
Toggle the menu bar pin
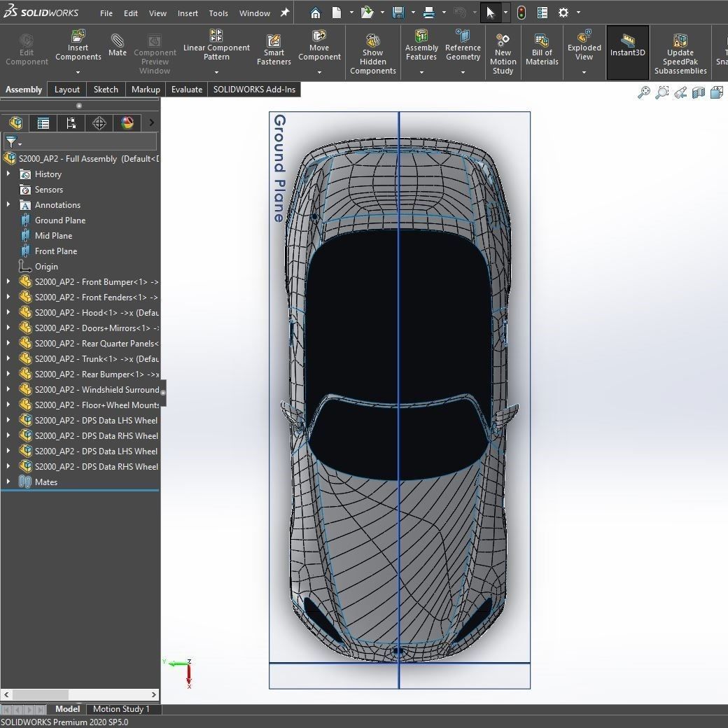click(x=285, y=13)
